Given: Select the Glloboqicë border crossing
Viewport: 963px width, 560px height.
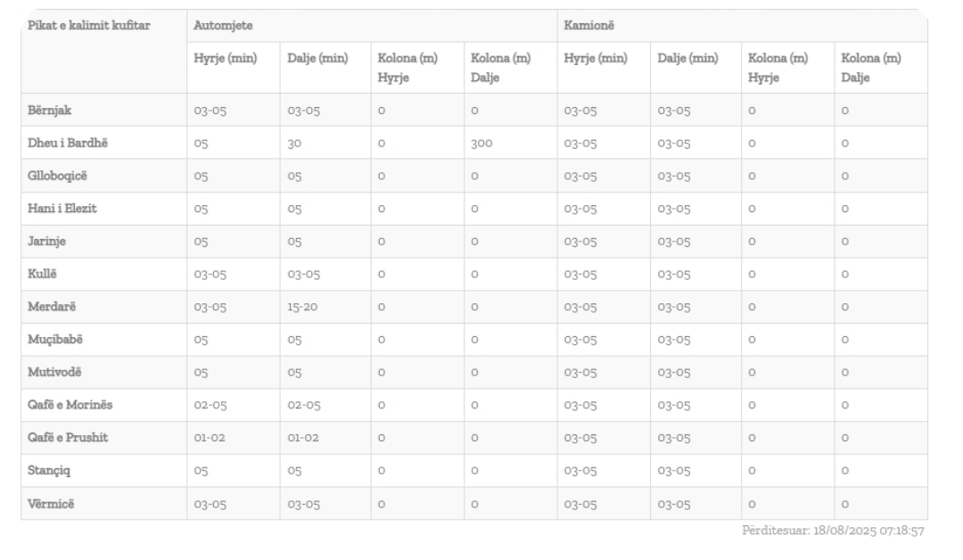Looking at the screenshot, I should pyautogui.click(x=57, y=177).
